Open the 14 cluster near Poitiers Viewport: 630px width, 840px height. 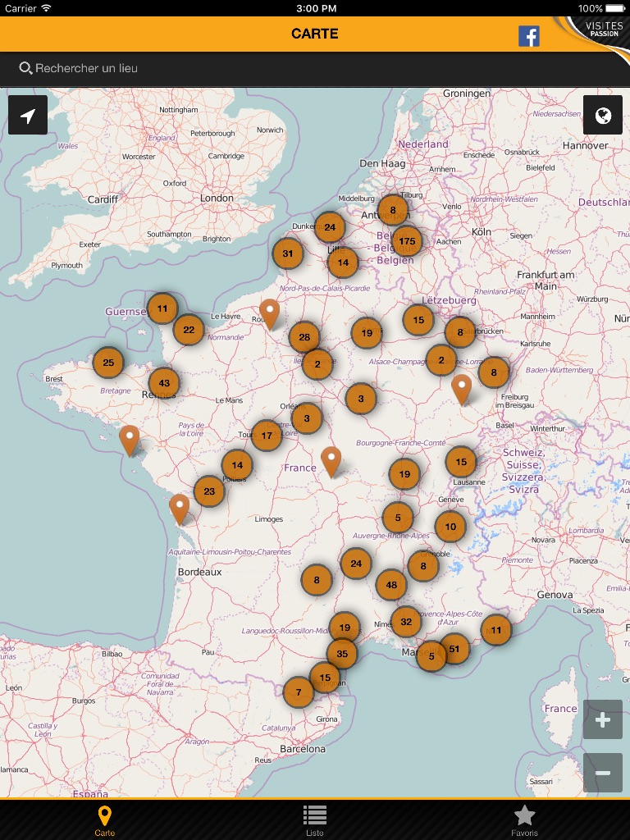237,464
